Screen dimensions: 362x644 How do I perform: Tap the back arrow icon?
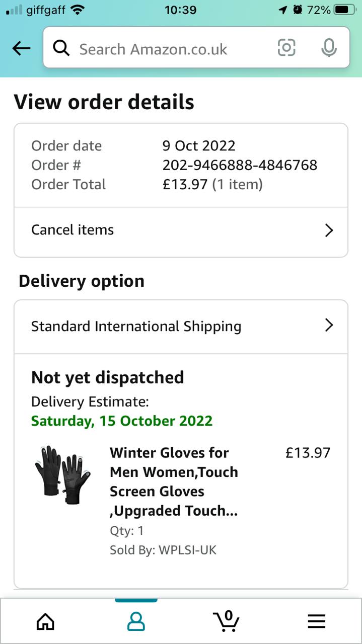coord(21,48)
